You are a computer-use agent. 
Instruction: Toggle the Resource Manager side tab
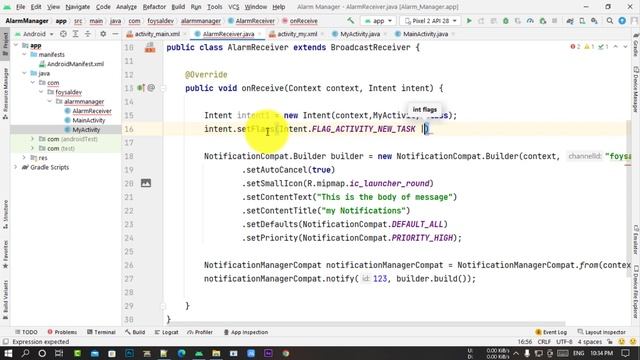pos(5,94)
